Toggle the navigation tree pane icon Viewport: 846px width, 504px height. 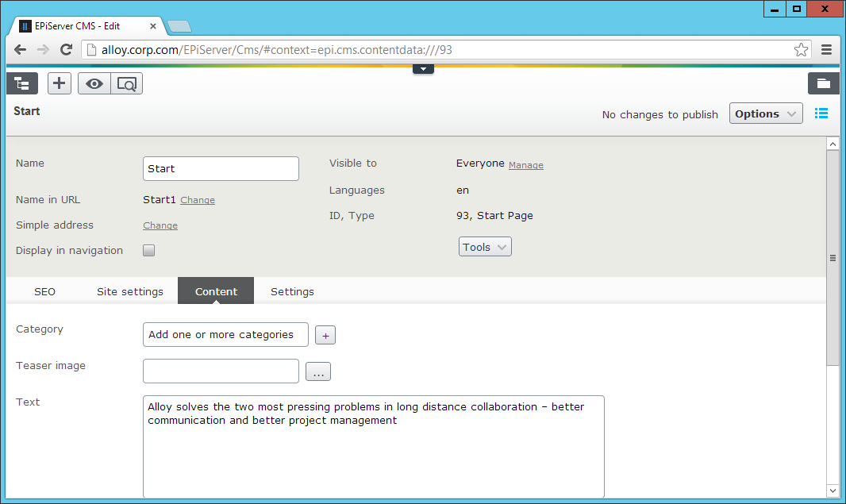point(22,83)
